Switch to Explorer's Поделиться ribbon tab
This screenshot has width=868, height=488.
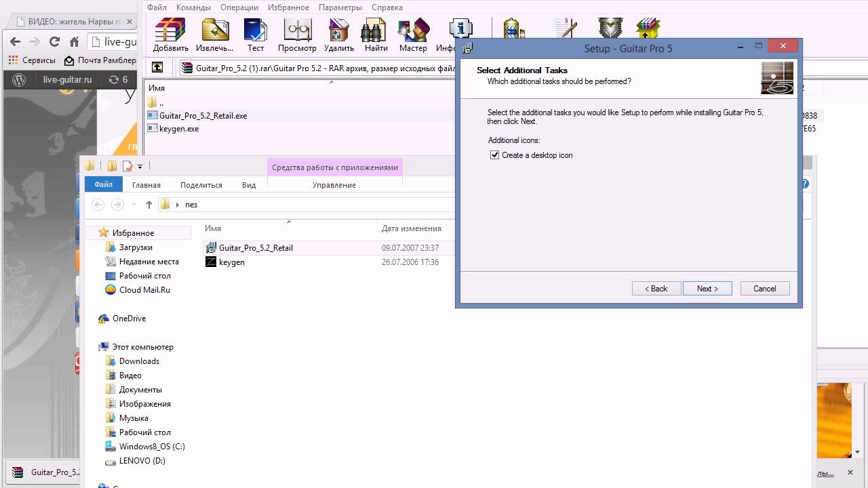coord(201,185)
